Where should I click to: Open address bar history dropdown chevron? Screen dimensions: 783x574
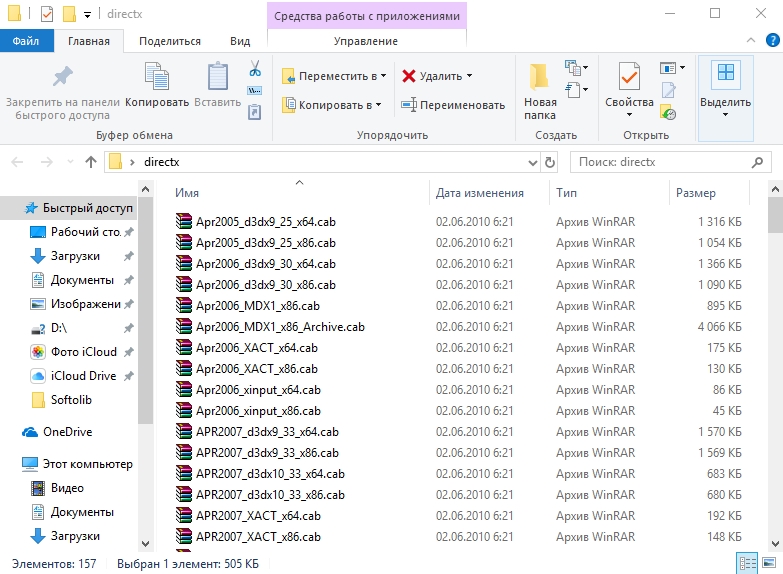(x=533, y=162)
